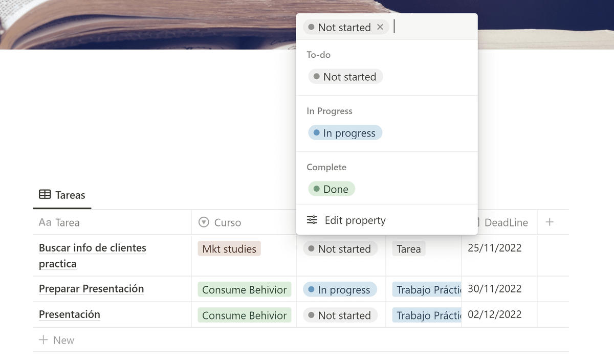Click the Mkt studies course tag
614x364 pixels.
(x=229, y=249)
